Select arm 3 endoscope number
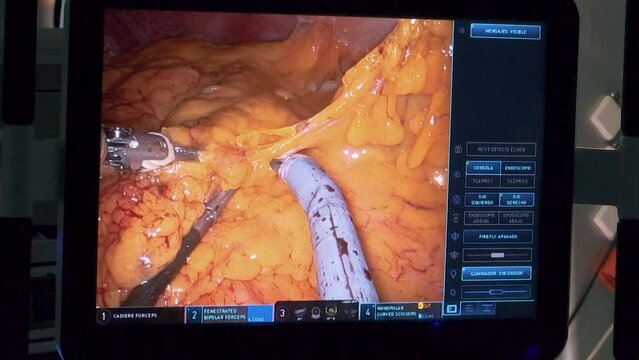Screen dimensions: 639x360 click(x=282, y=313)
